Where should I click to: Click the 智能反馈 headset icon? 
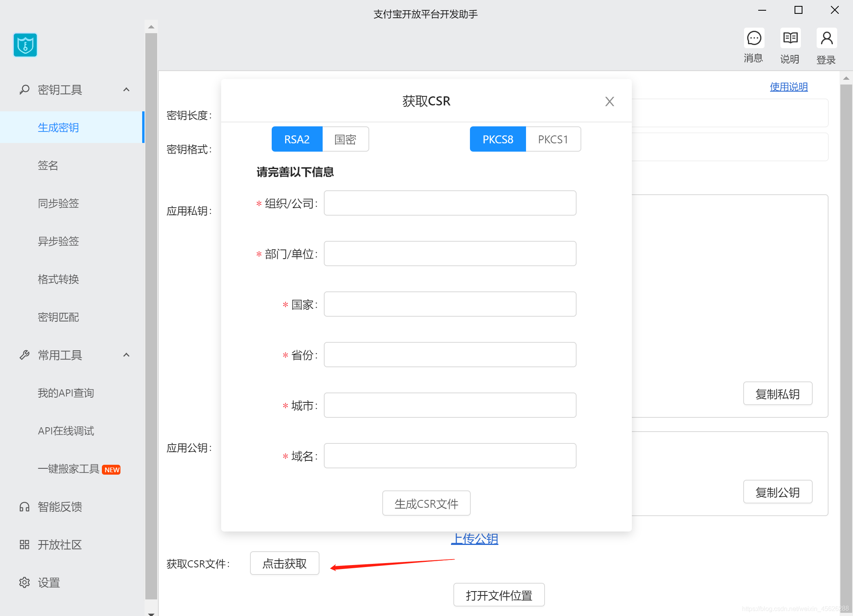24,507
